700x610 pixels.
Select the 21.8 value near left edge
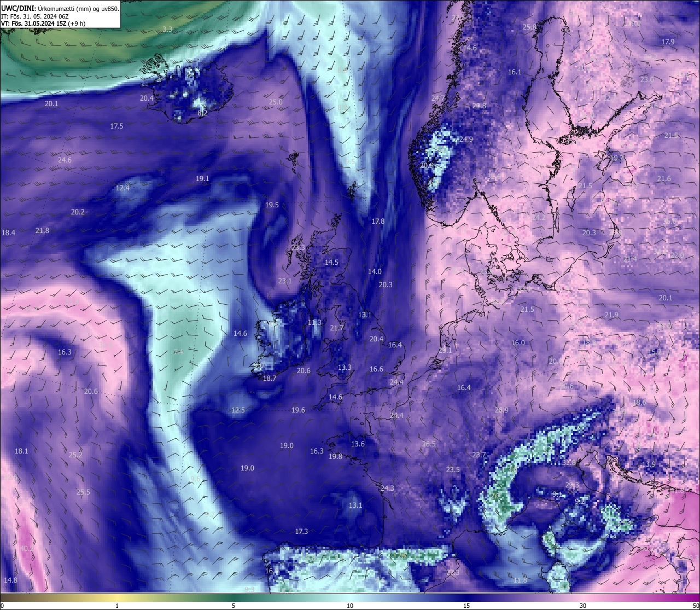[42, 230]
